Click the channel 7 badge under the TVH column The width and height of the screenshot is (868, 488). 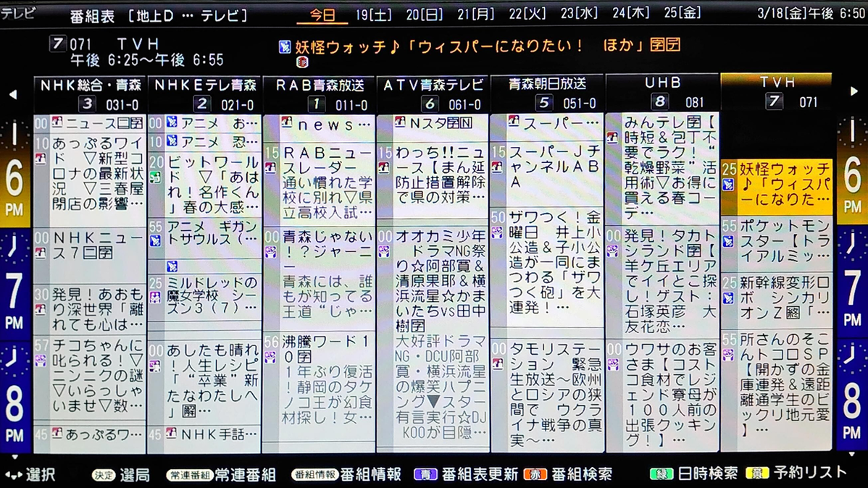pyautogui.click(x=774, y=101)
